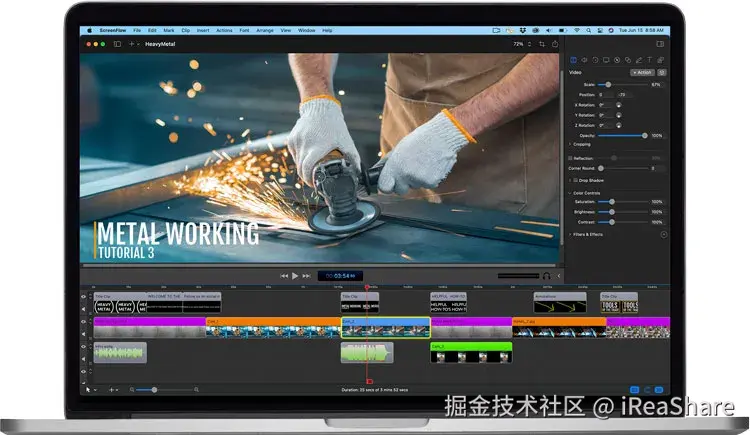This screenshot has width=750, height=435.
Task: Open the Audio properties inspector tab
Action: [x=584, y=60]
